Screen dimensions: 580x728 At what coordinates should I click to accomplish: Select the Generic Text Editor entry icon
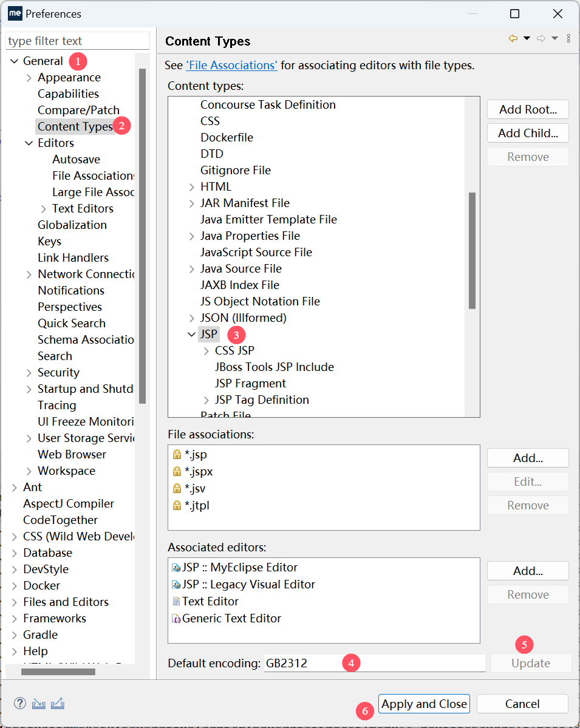[x=176, y=619]
